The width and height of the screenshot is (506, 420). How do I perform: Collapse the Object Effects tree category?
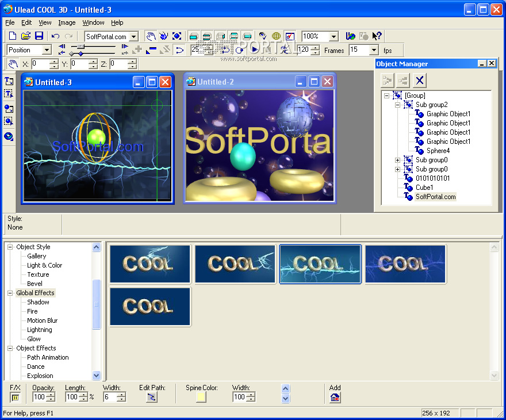click(10, 348)
